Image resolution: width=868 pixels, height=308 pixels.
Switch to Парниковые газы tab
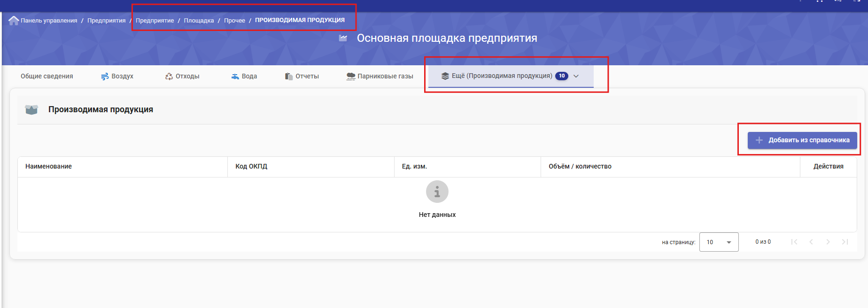pyautogui.click(x=380, y=76)
